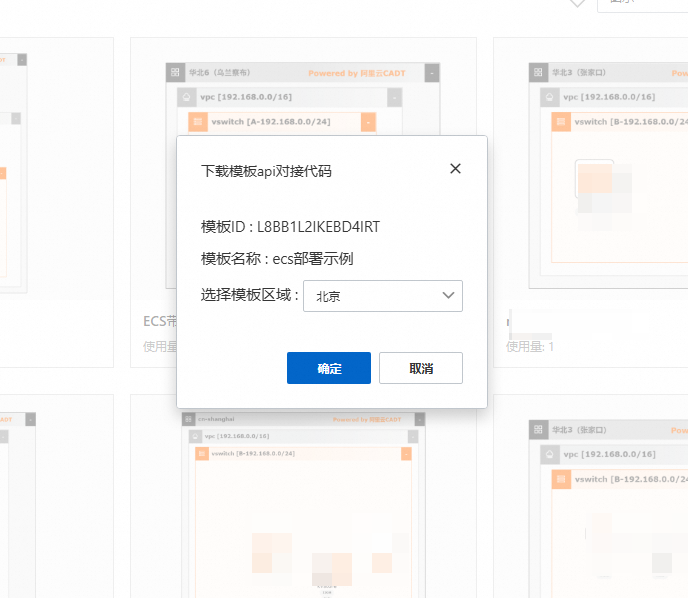688x598 pixels.
Task: Click vswitch icon in bottom-right 华北3 card
Action: [561, 479]
